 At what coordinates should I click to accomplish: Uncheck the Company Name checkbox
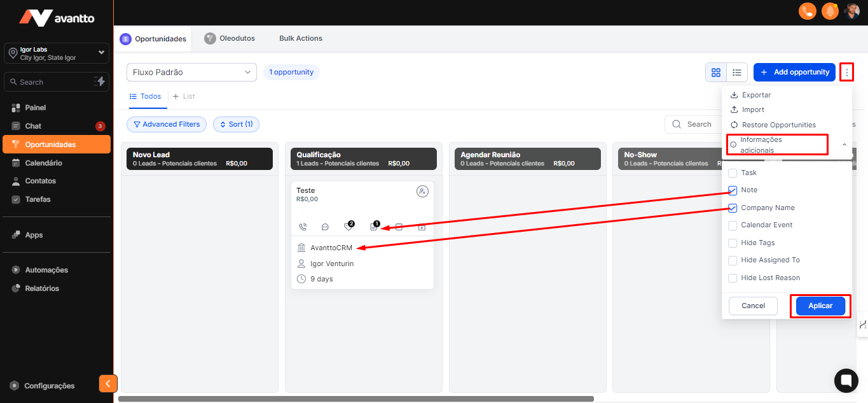click(x=733, y=208)
